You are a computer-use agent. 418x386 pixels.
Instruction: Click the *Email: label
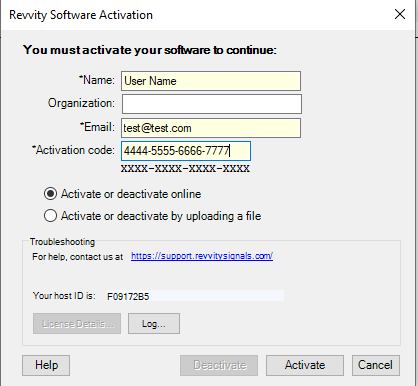97,127
